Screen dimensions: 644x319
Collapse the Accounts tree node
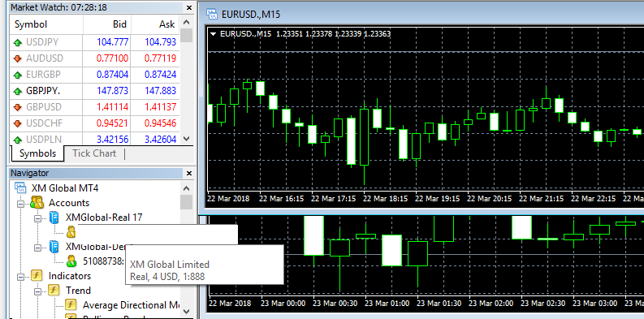20,203
